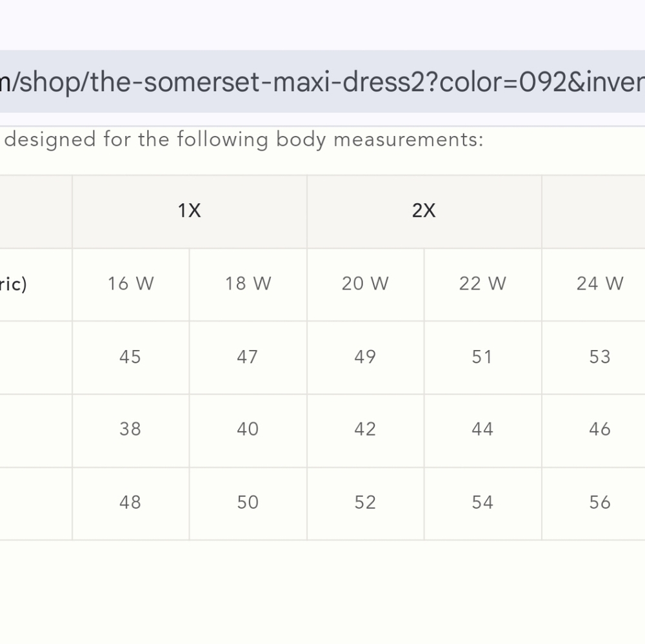Click the 2X size column header

click(x=424, y=211)
